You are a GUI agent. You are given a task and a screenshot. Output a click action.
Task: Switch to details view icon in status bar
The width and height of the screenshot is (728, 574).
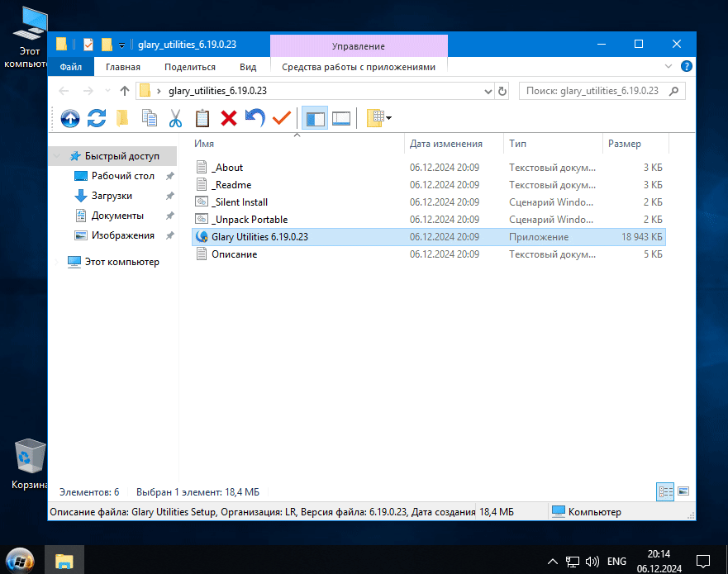tap(665, 491)
